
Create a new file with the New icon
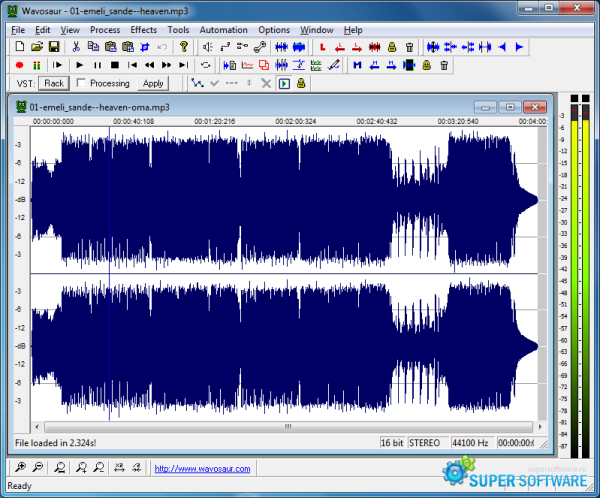click(20, 47)
